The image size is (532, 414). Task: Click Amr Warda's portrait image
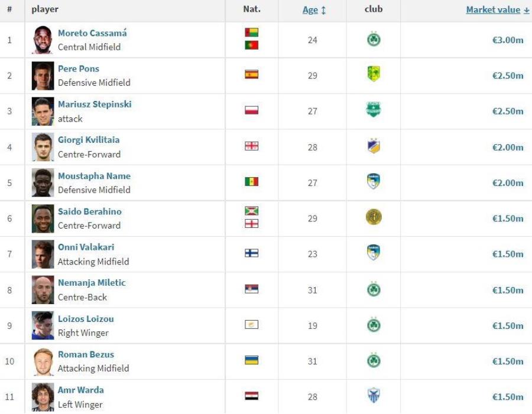tap(43, 397)
